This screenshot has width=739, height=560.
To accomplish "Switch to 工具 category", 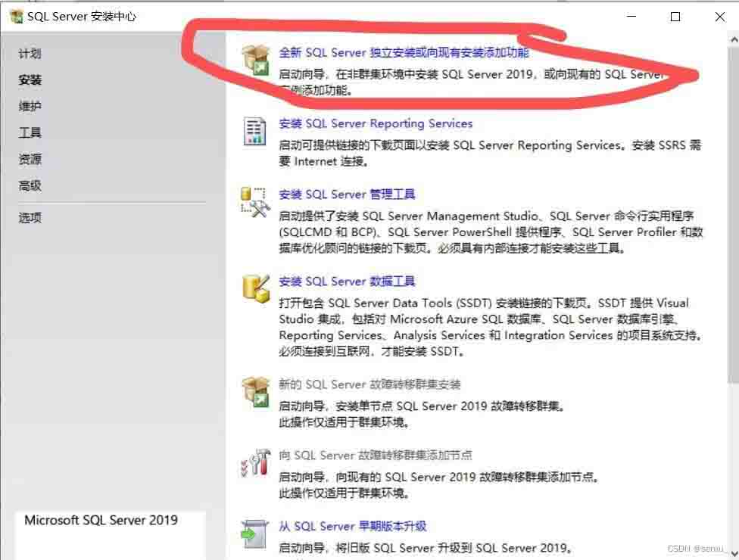I will pyautogui.click(x=30, y=133).
